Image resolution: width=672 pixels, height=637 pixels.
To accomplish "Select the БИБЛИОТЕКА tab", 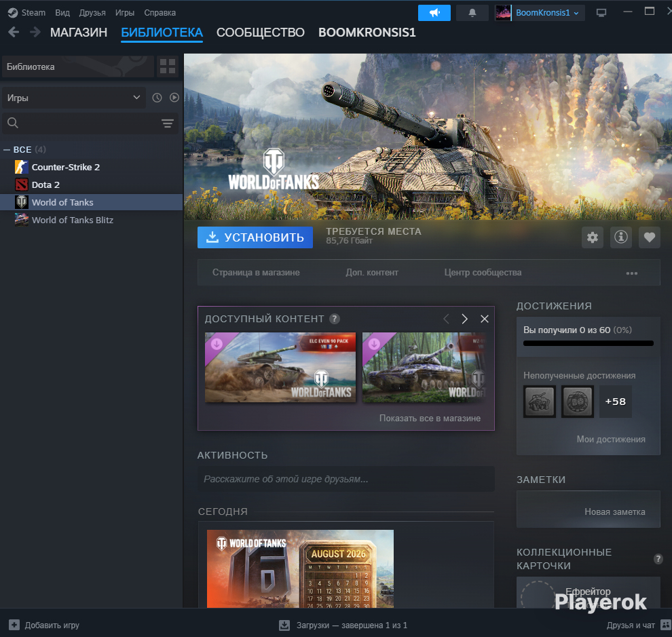I will point(162,33).
